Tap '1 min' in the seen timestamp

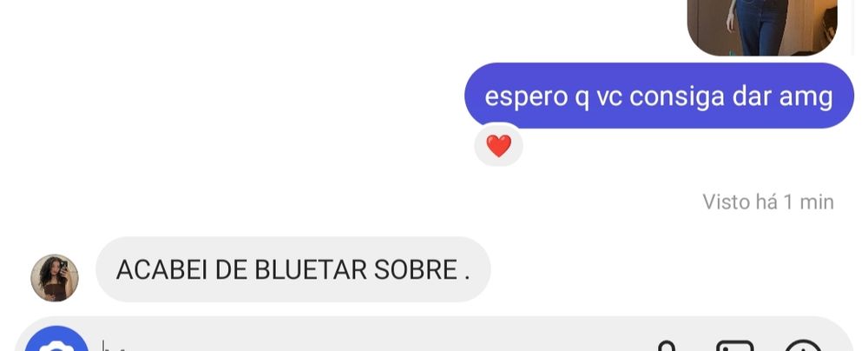point(809,202)
